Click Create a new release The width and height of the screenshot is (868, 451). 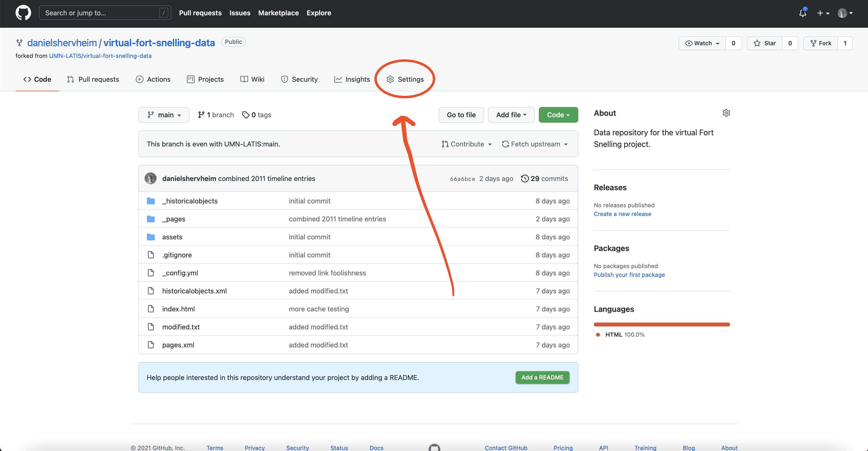tap(622, 214)
